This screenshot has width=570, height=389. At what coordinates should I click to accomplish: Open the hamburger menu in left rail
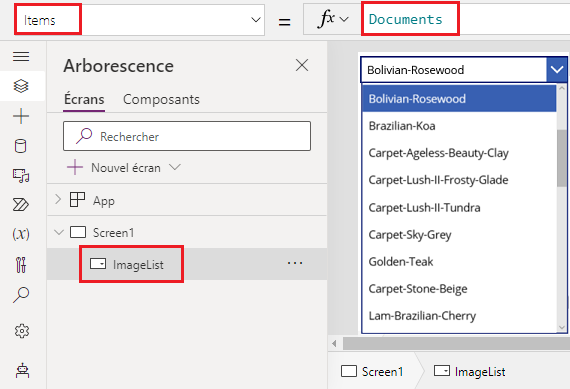point(21,56)
